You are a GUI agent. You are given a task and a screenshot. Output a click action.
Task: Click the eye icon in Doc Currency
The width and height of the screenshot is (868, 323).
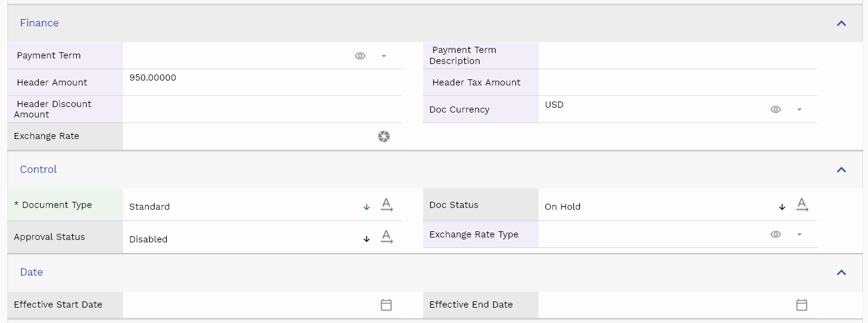click(x=776, y=110)
